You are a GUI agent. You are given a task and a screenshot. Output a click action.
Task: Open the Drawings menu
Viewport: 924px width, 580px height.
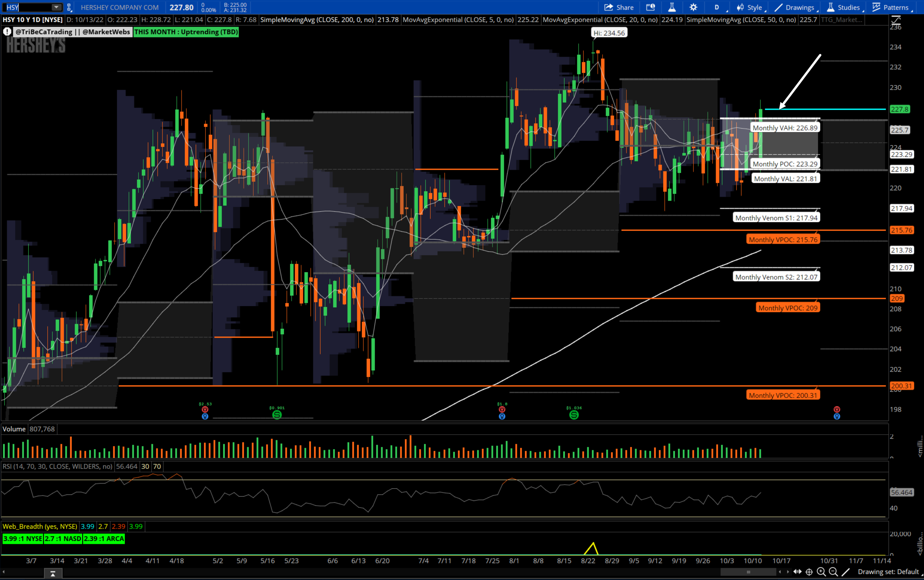tap(795, 7)
